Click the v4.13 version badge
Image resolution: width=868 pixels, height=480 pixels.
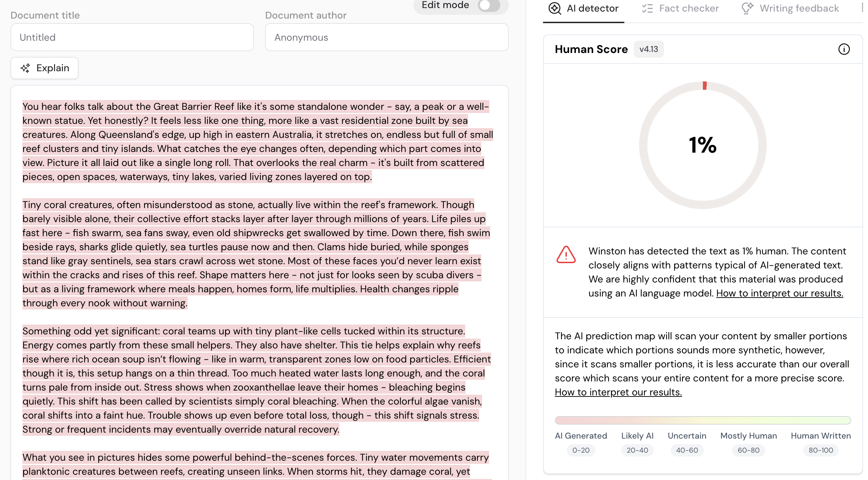(x=648, y=49)
